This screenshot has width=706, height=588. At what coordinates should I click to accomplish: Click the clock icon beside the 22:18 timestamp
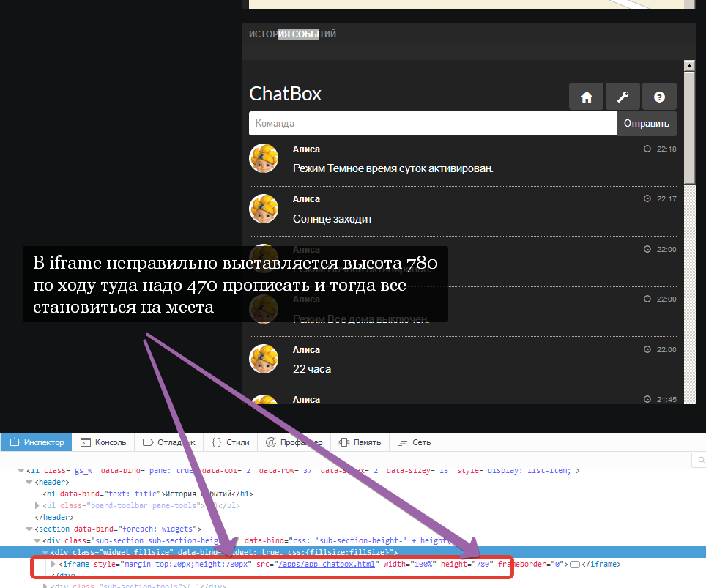pyautogui.click(x=647, y=148)
